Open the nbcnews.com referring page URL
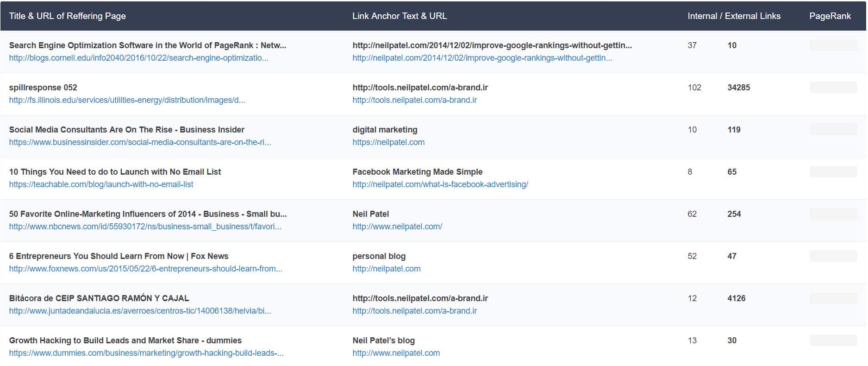This screenshot has width=868, height=366. [x=145, y=227]
